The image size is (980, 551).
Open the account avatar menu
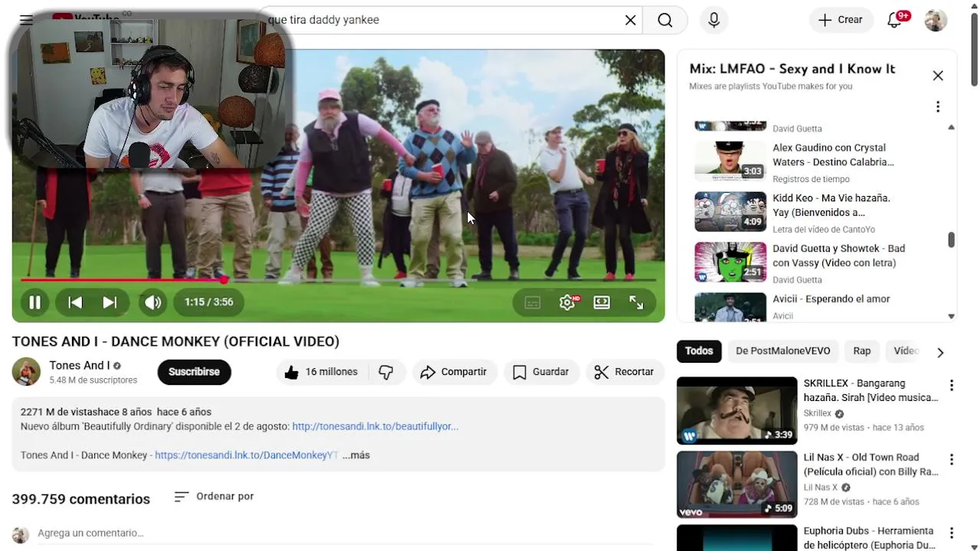tap(936, 20)
